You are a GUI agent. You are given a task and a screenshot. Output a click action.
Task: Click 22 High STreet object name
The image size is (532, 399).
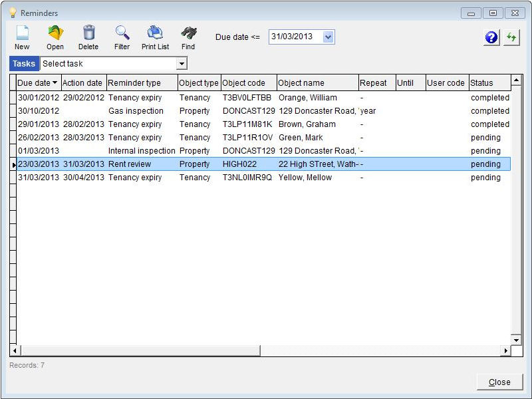coord(318,164)
